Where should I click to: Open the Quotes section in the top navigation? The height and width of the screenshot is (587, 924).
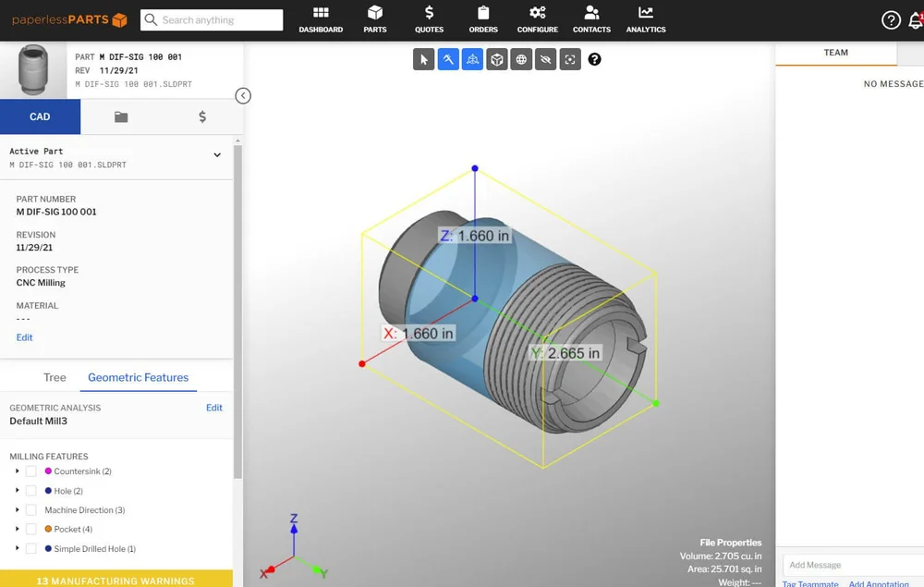429,19
